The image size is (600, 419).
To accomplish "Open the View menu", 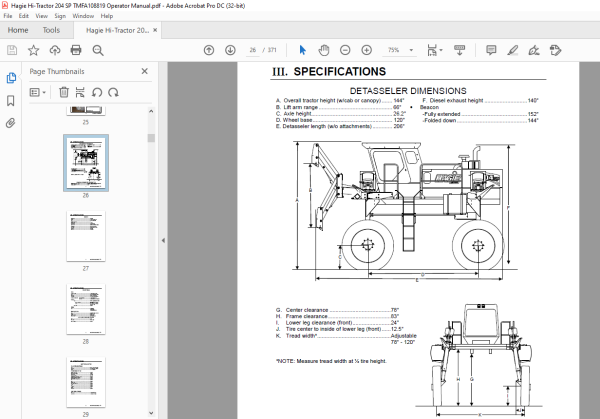I will pos(41,16).
